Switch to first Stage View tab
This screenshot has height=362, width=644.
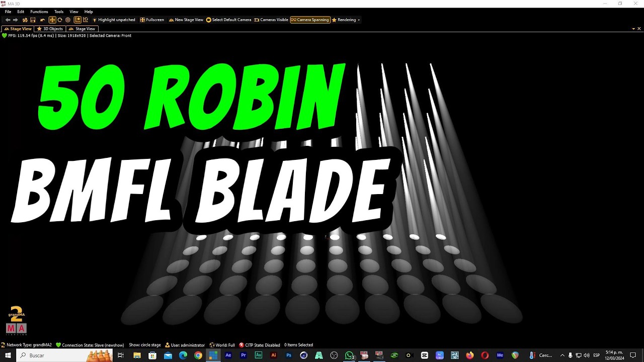coord(18,29)
